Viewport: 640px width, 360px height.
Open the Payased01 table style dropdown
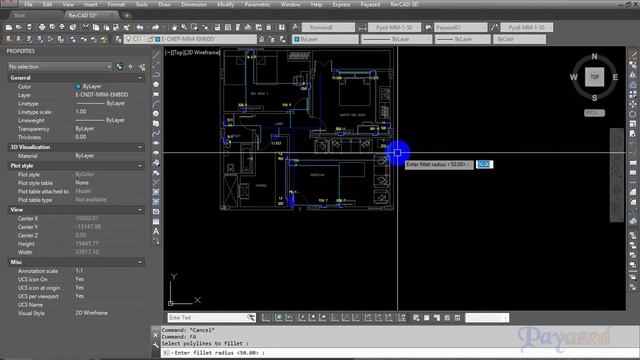pos(460,27)
